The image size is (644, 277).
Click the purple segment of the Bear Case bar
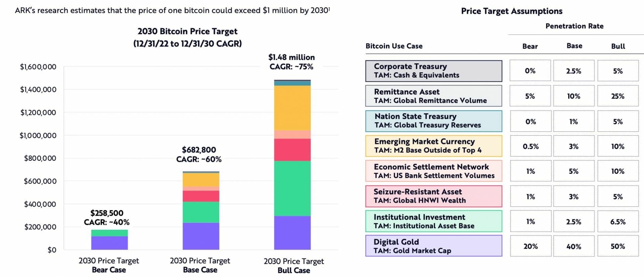pos(109,243)
